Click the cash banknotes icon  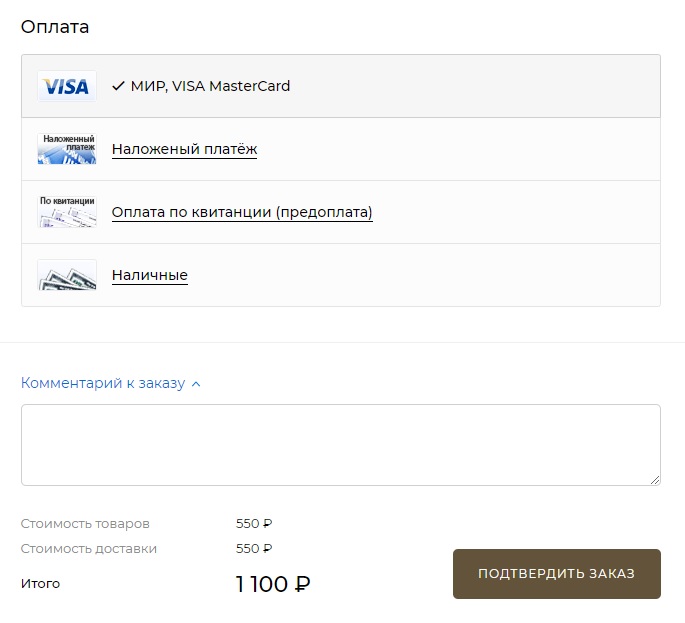[67, 275]
